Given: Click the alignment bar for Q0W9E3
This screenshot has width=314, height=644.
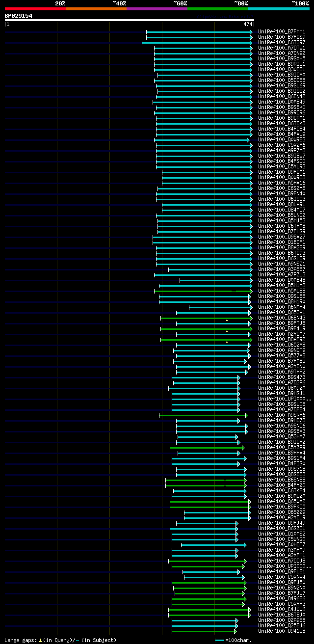Looking at the screenshot, I should [203, 140].
